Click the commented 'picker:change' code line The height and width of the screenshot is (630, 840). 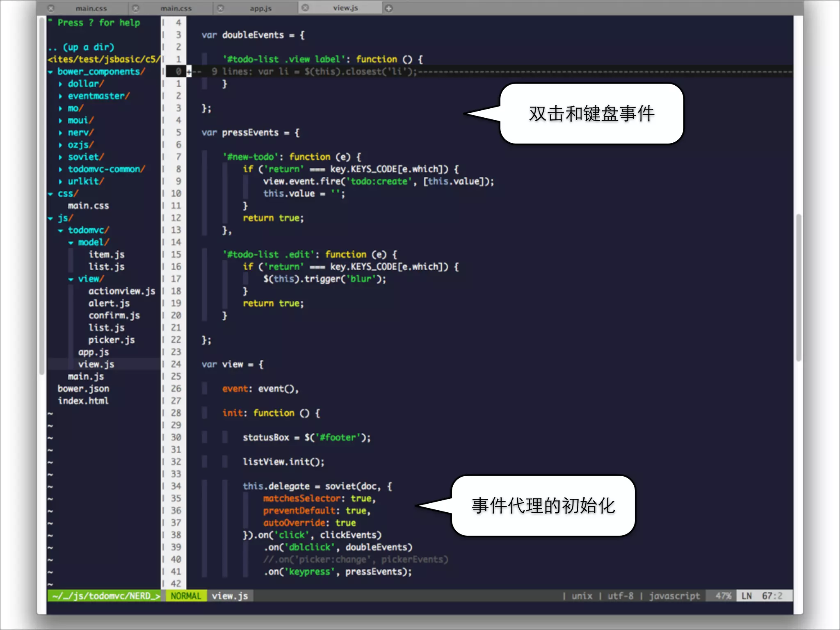tap(356, 559)
